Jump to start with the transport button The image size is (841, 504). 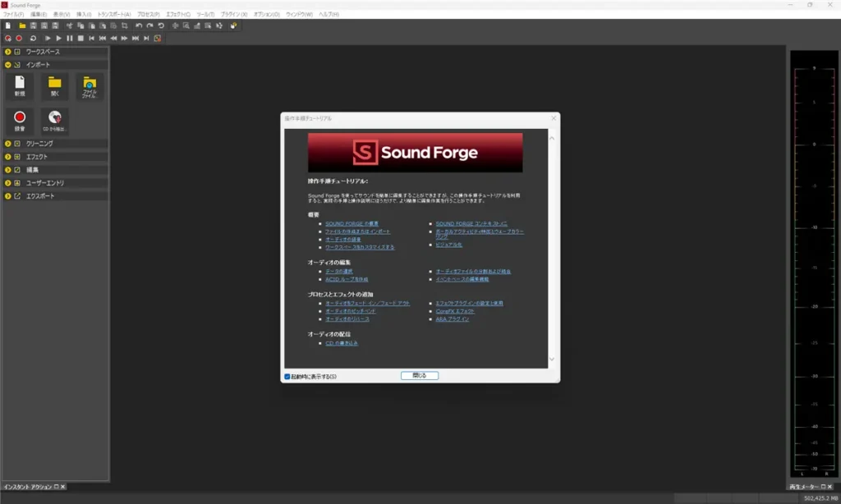coord(92,38)
